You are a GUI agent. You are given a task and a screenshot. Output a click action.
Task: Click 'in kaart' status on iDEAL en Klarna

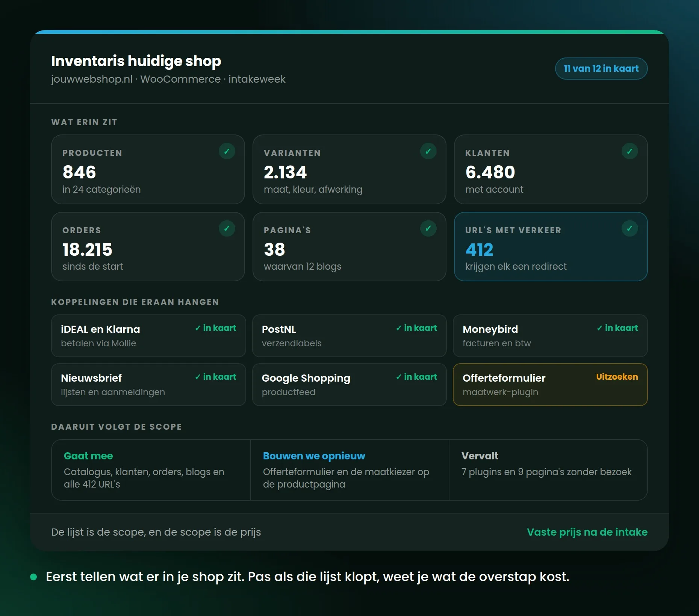pos(216,328)
